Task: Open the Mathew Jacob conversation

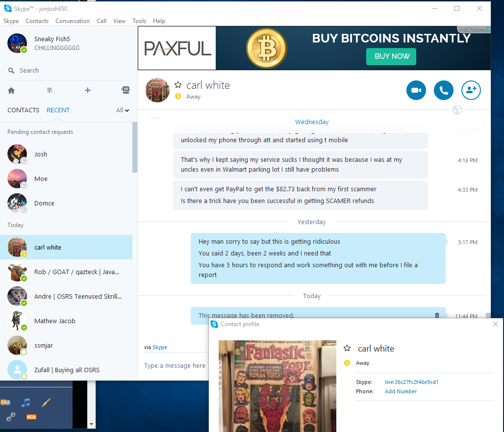Action: [66, 321]
